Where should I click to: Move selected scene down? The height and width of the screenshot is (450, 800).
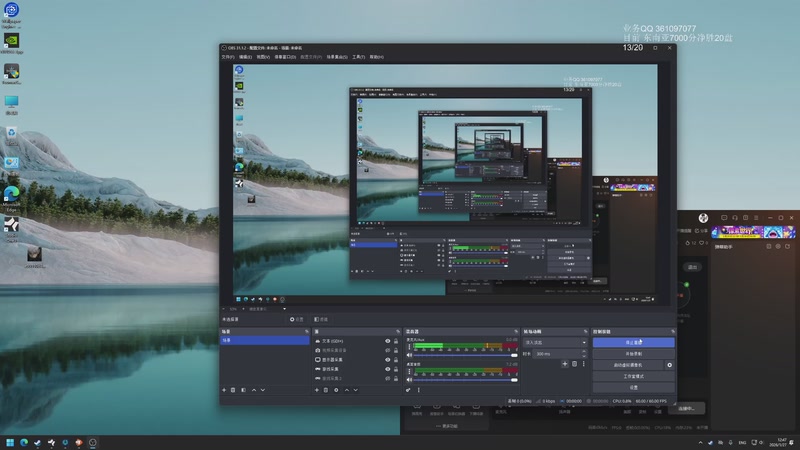(263, 390)
